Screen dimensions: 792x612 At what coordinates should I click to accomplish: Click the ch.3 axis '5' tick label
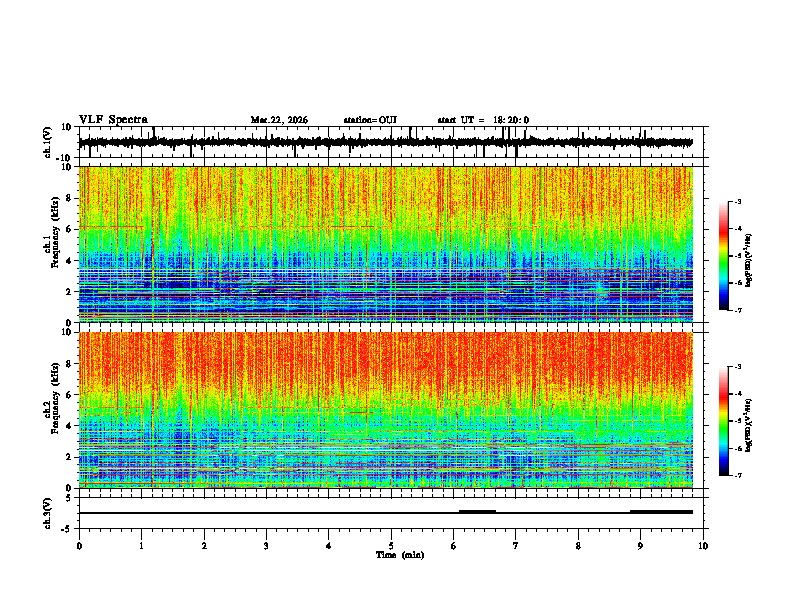coord(69,498)
